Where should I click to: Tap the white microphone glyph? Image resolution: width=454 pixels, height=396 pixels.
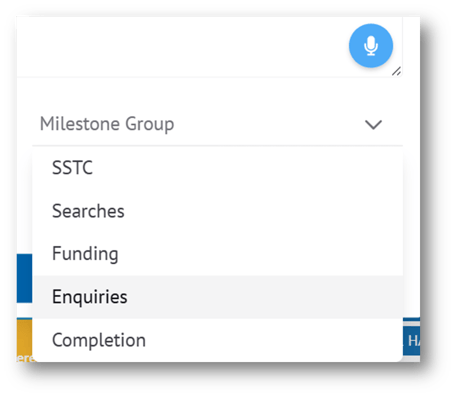click(371, 46)
